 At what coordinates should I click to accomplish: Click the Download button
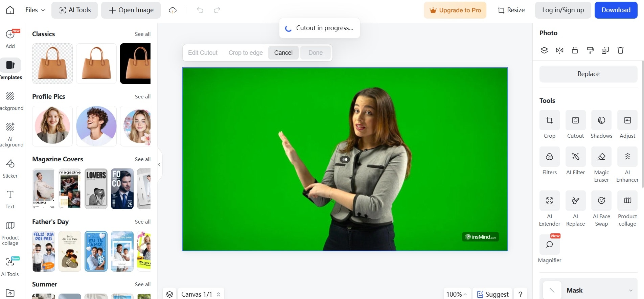click(x=616, y=10)
